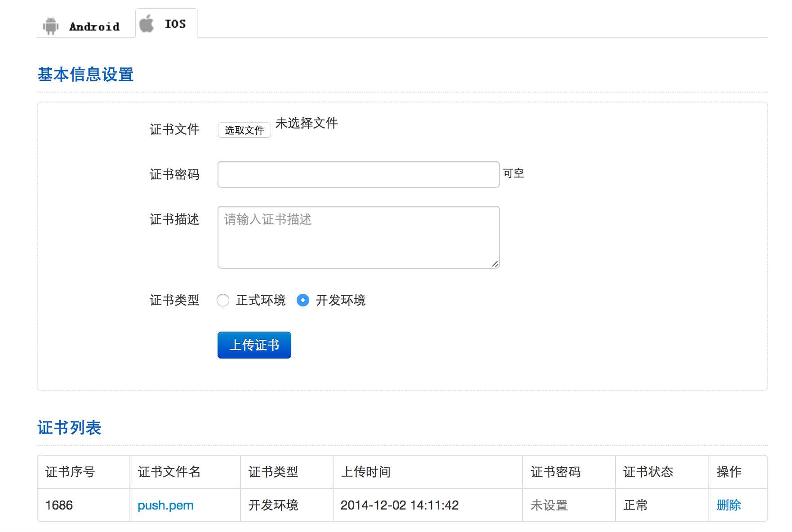Click the 证书文件名 column header
The image size is (792, 532).
[169, 472]
